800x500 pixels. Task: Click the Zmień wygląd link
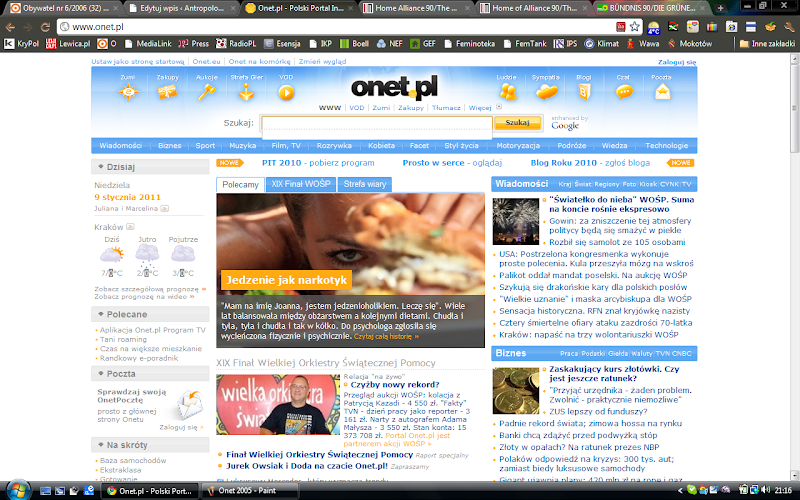(322, 61)
